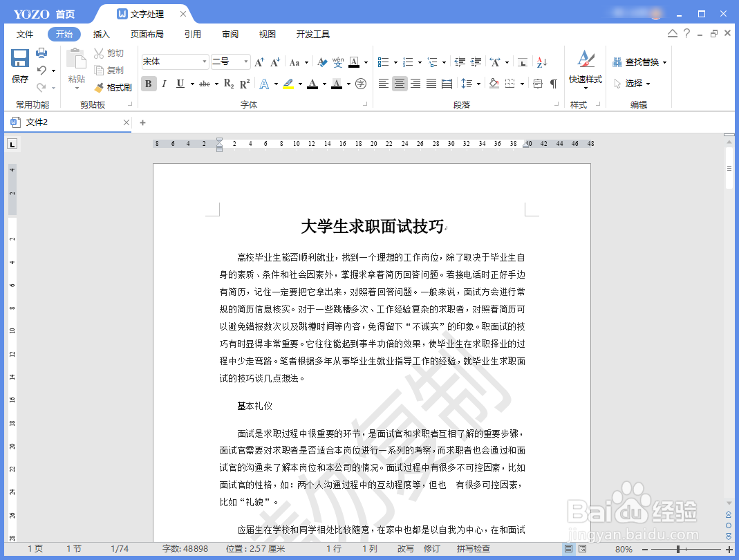Add a new document tab with plus
739x560 pixels.
pos(143,122)
